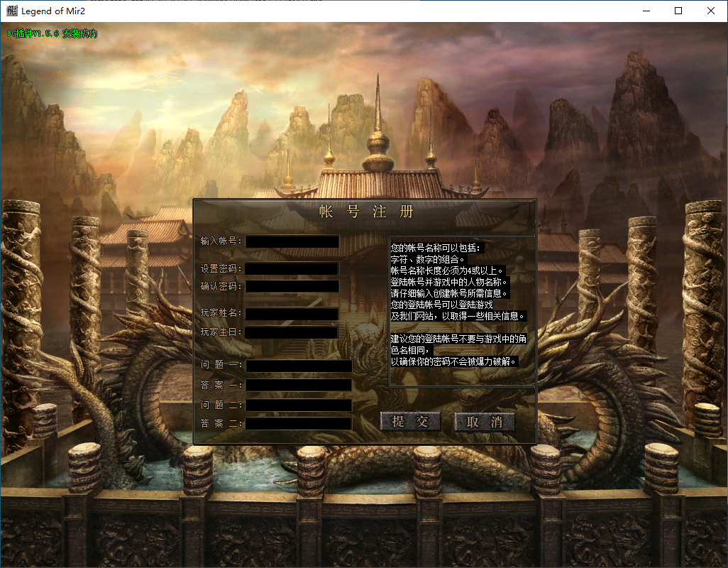
Task: Focus the 设置密码 password field
Action: coord(292,269)
